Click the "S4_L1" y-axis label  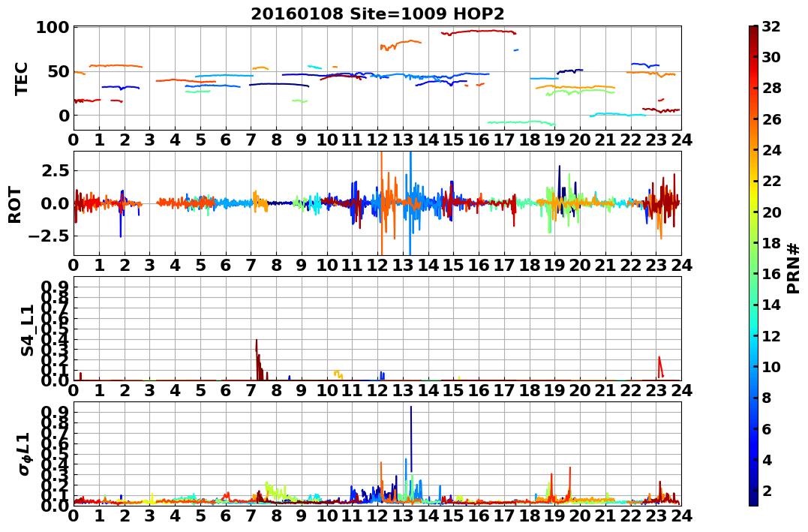pyautogui.click(x=27, y=330)
